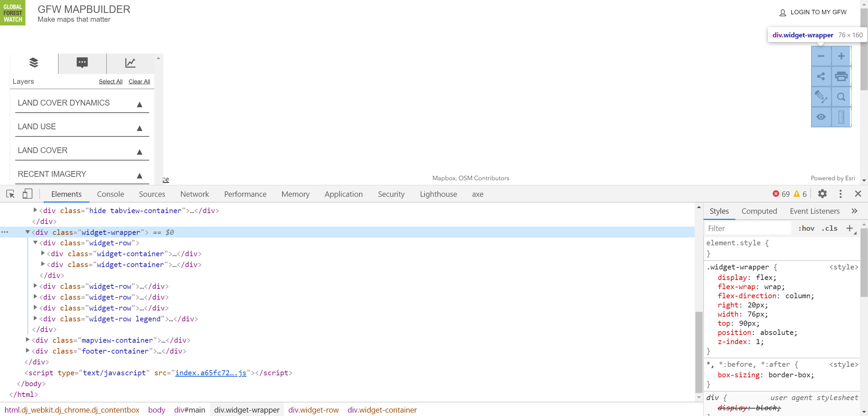Open the map search tool
The width and height of the screenshot is (868, 416).
(842, 97)
